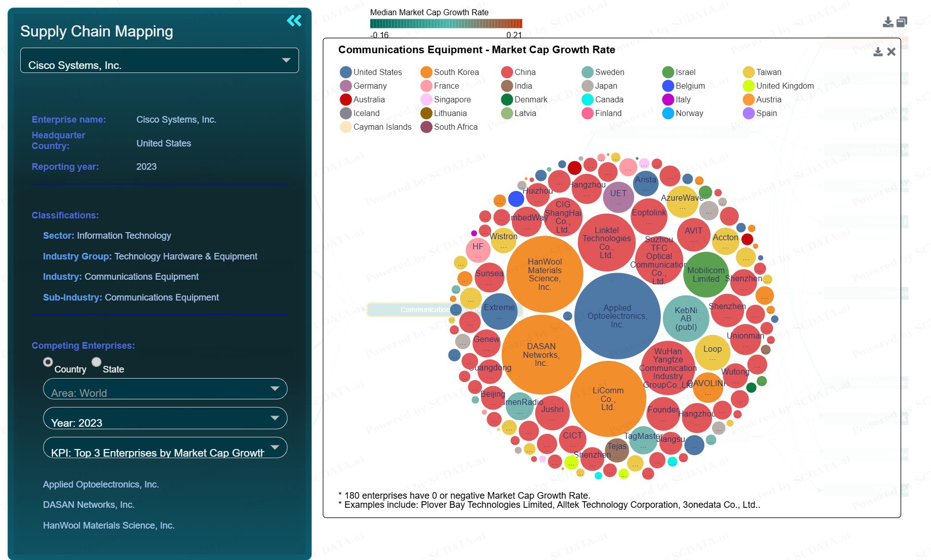Toggle India legend entry
The image size is (931, 560).
[x=516, y=86]
